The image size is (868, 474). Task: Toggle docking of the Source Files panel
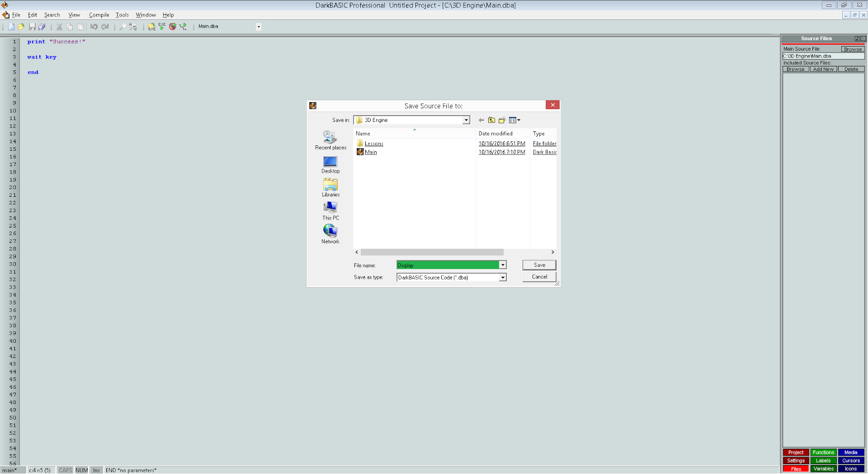pyautogui.click(x=857, y=39)
